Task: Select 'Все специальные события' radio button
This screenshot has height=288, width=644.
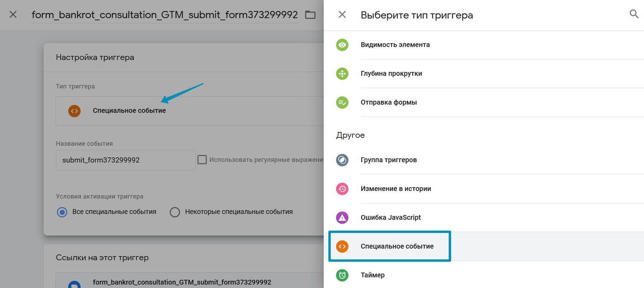Action: (x=62, y=212)
